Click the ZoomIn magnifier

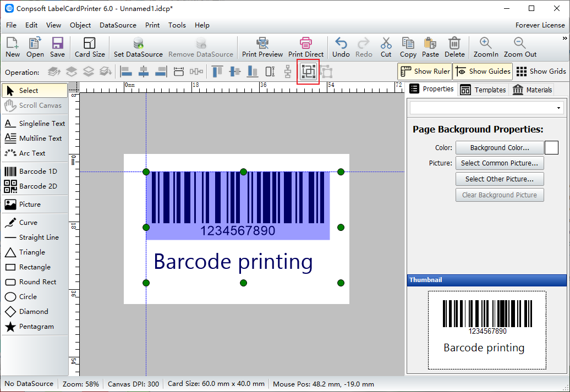click(x=486, y=47)
